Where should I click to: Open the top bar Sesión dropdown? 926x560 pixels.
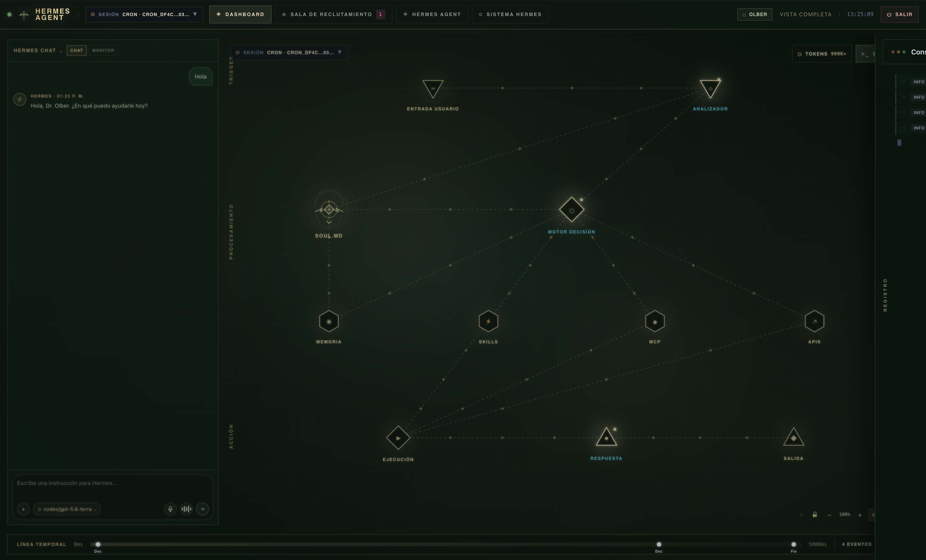[144, 14]
